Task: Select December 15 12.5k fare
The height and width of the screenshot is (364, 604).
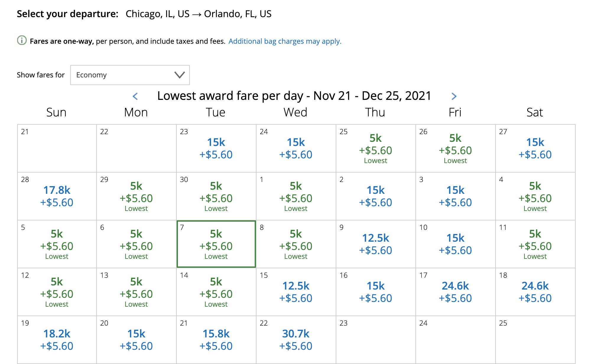Action: click(296, 292)
